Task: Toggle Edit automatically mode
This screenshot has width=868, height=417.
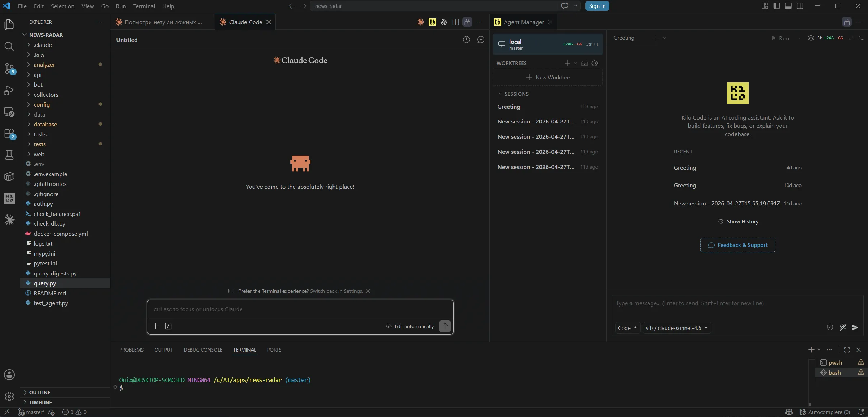Action: tap(410, 326)
